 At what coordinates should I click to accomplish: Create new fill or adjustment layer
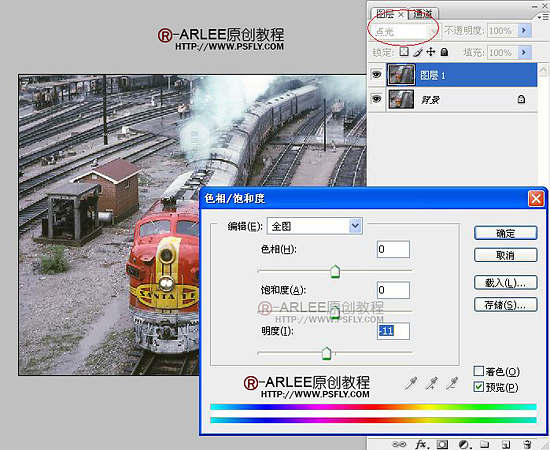464,444
